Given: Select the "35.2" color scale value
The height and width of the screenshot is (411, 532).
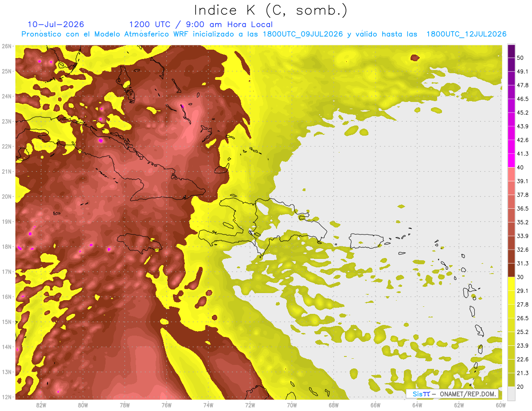Looking at the screenshot, I should point(522,222).
